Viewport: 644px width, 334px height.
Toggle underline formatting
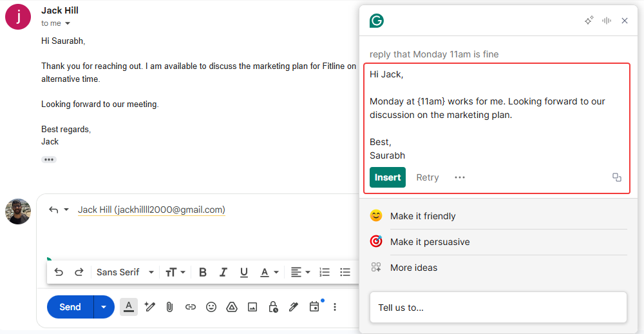pos(244,272)
